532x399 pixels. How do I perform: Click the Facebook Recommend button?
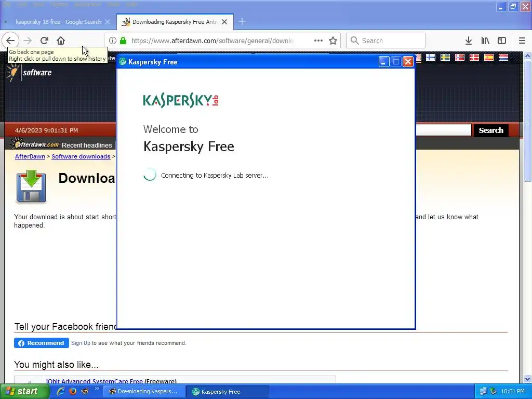42,343
